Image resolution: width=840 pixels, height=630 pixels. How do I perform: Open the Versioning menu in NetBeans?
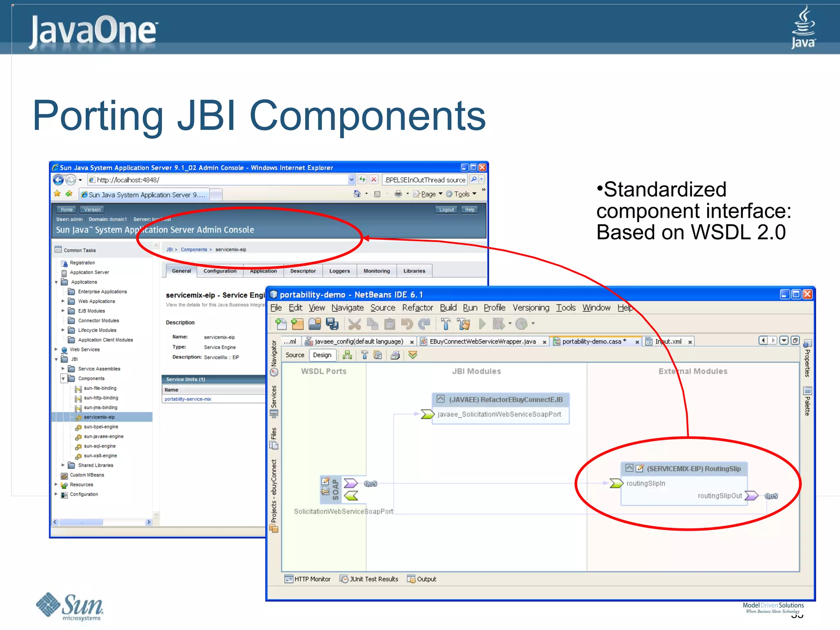531,308
